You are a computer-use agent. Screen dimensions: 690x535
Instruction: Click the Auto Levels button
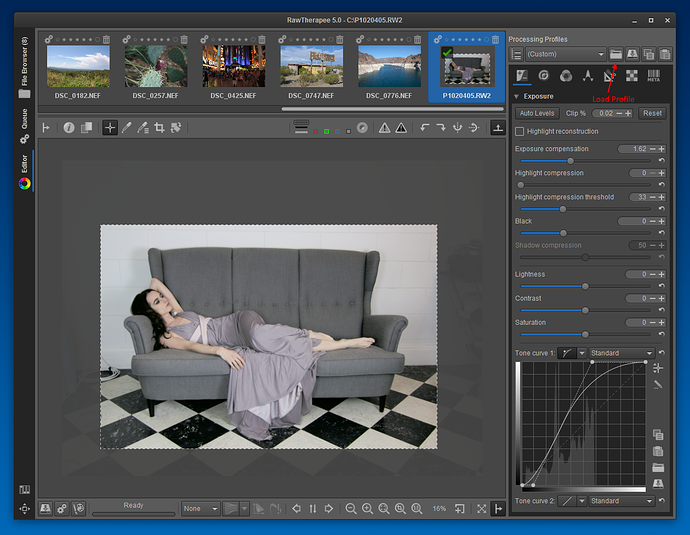click(x=537, y=113)
